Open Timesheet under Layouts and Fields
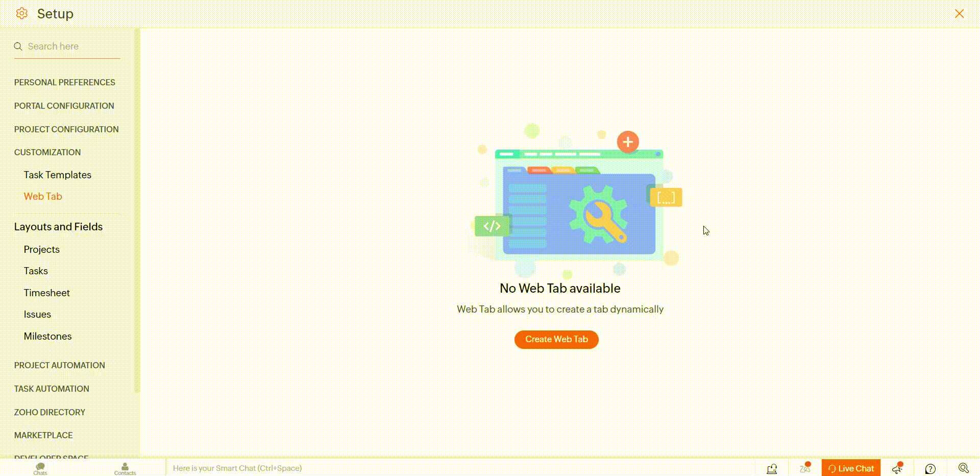The width and height of the screenshot is (980, 476). coord(47,293)
